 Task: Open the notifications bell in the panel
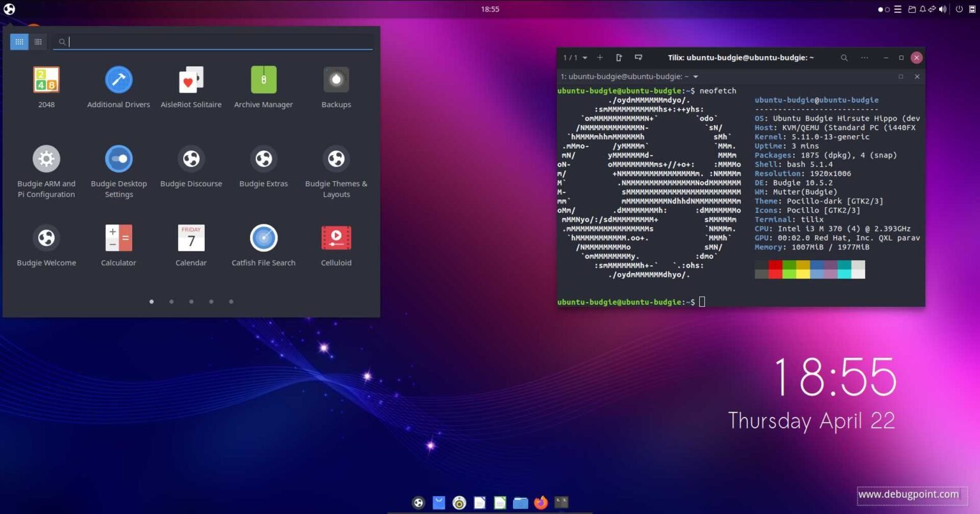coord(923,9)
